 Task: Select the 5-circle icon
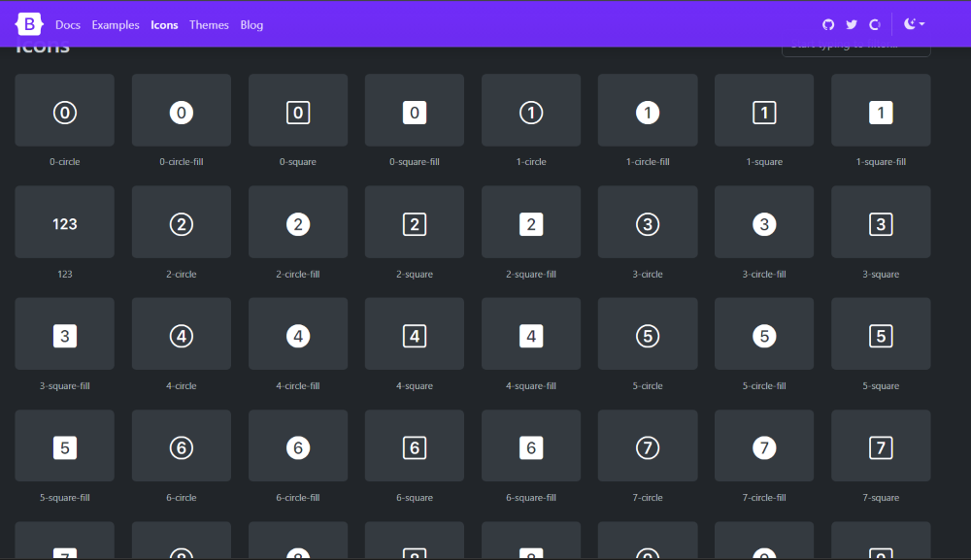click(648, 334)
